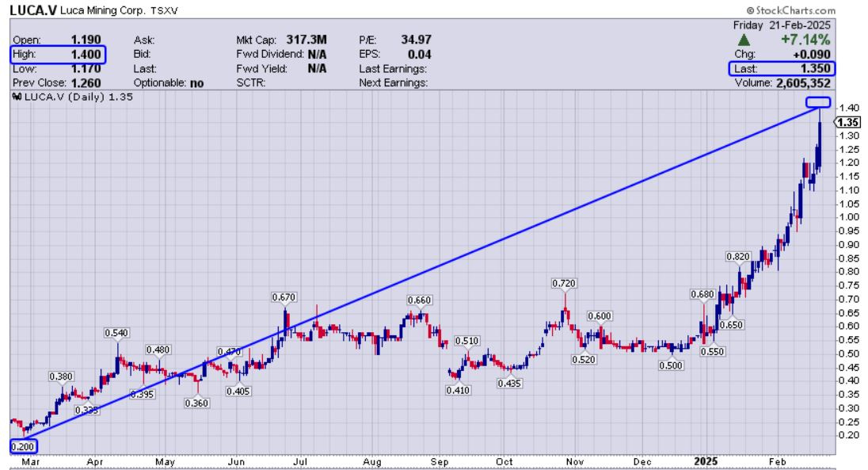
Task: Click the 0.200 low price label
Action: (x=23, y=447)
